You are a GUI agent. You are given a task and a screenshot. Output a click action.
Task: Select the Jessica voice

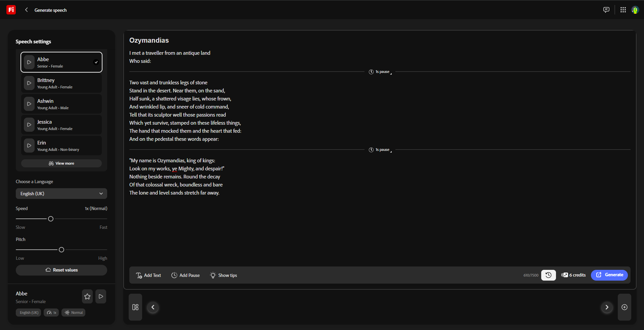pyautogui.click(x=61, y=125)
